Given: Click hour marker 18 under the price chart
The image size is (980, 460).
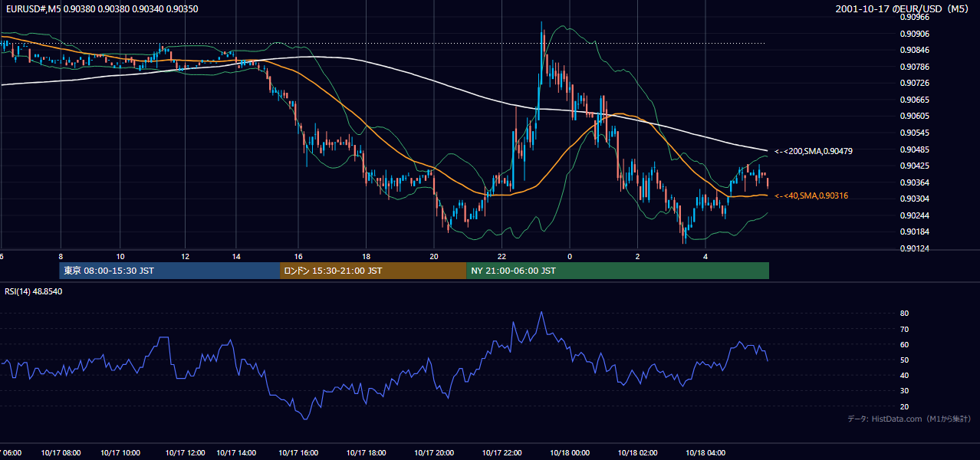Looking at the screenshot, I should pos(366,256).
